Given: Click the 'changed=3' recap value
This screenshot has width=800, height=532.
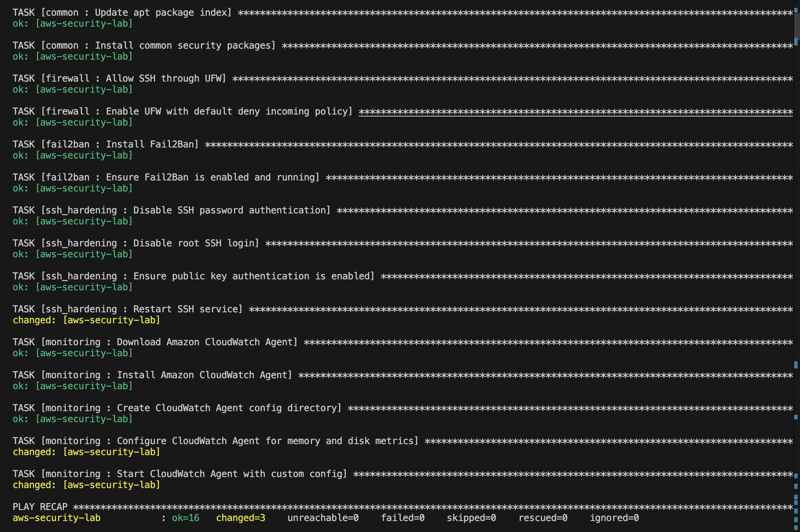Looking at the screenshot, I should 241,518.
